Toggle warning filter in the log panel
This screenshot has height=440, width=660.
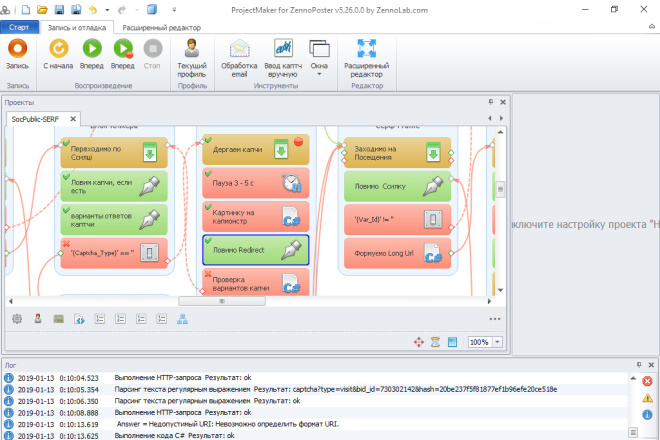647,398
